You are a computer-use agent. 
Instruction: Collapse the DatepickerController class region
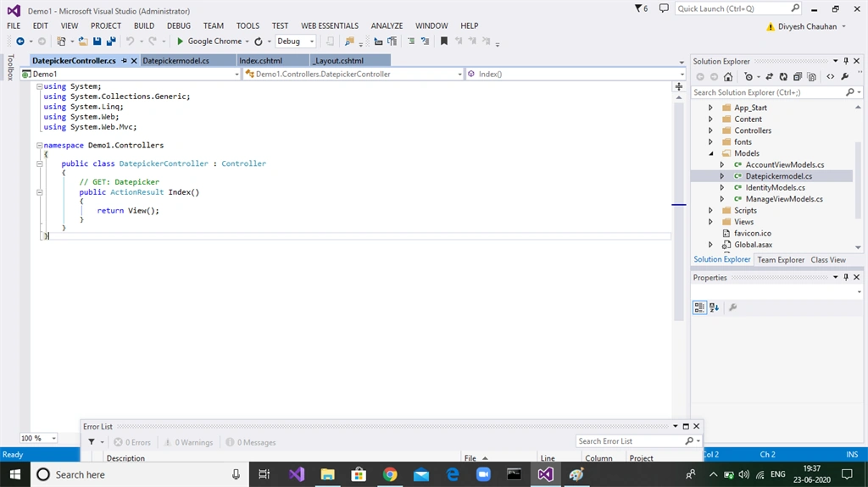[x=40, y=163]
